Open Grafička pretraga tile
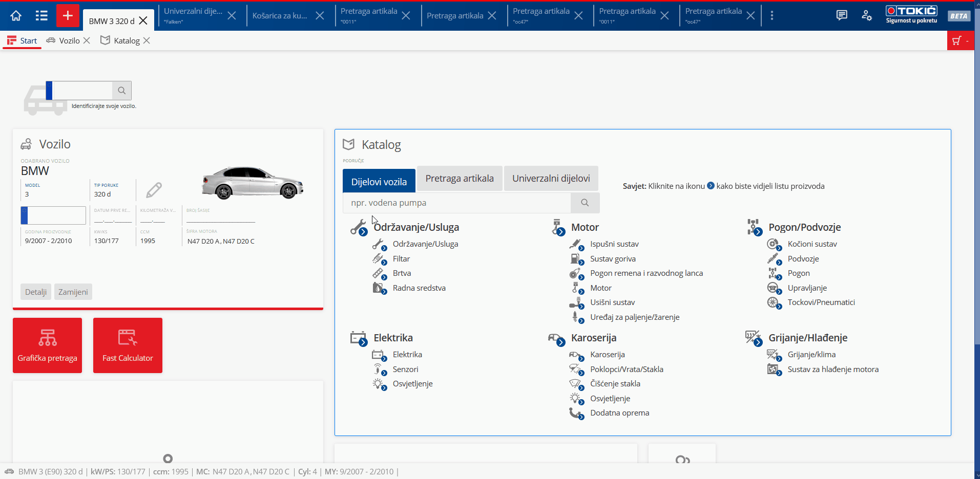This screenshot has height=479, width=980. 47,345
